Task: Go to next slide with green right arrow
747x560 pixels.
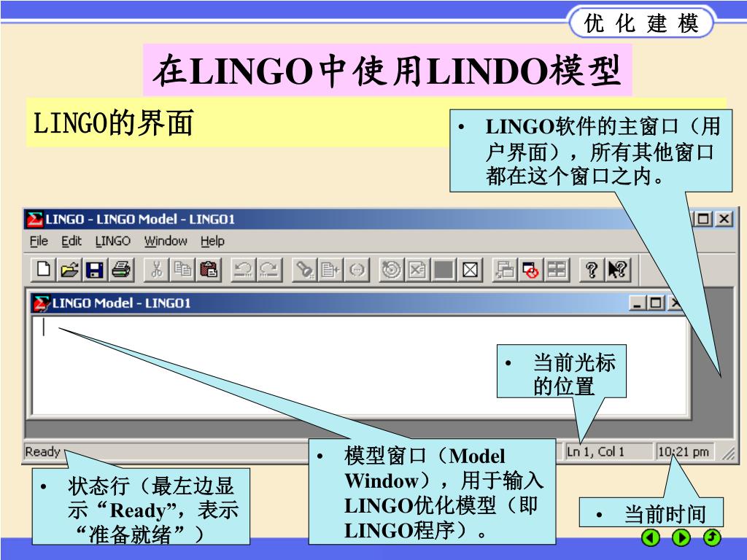Action: (681, 537)
